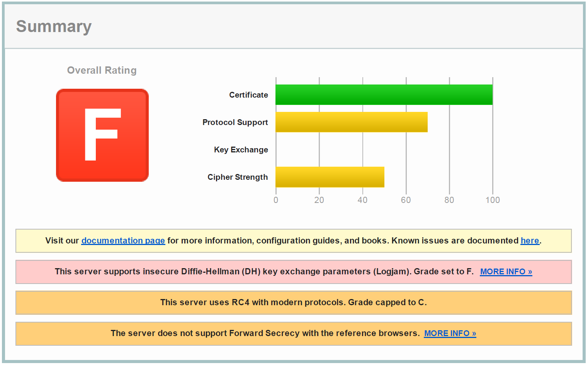The width and height of the screenshot is (588, 365).
Task: Click the '80' axis tick label
Action: [449, 200]
